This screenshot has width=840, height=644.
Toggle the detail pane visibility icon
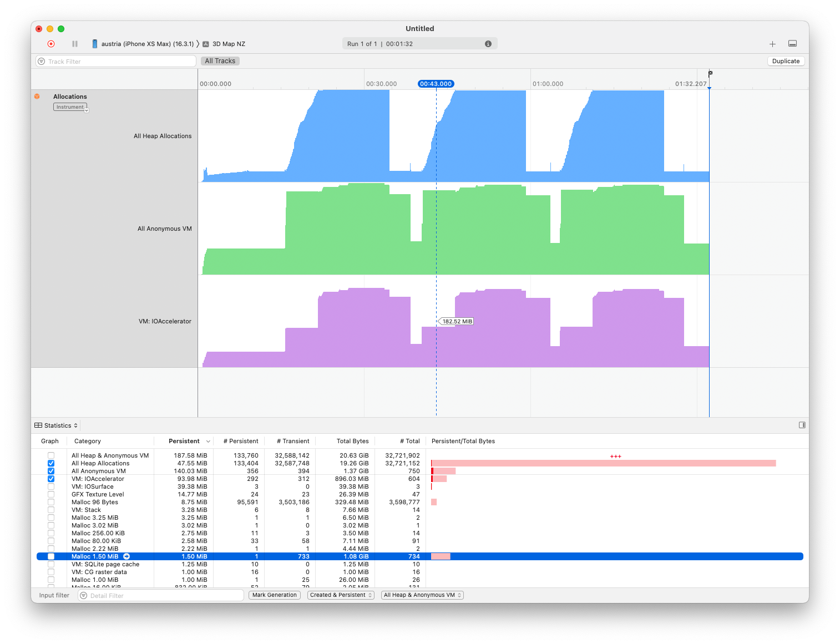[x=793, y=44]
